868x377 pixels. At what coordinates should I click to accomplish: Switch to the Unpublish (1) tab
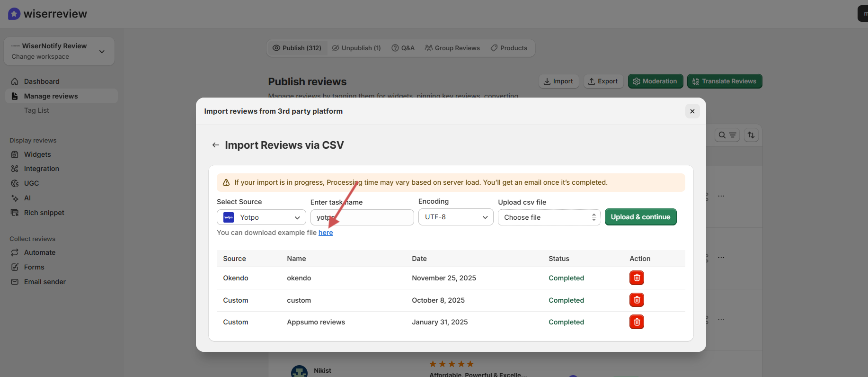(x=356, y=48)
